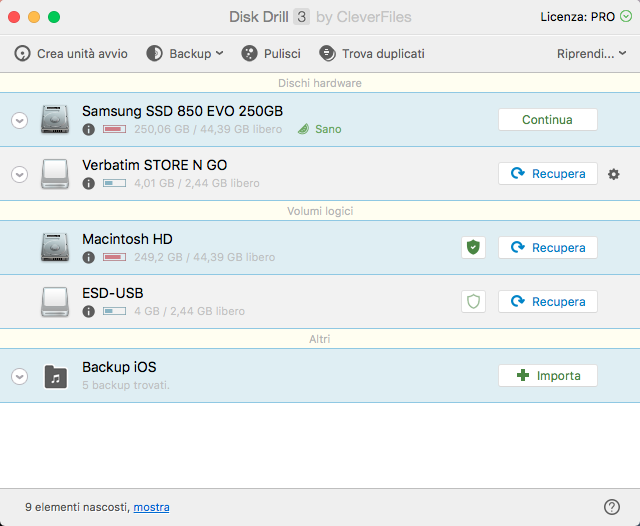Expand the Samsung SSD 850 EVO row
Image resolution: width=640 pixels, height=526 pixels.
[20, 120]
